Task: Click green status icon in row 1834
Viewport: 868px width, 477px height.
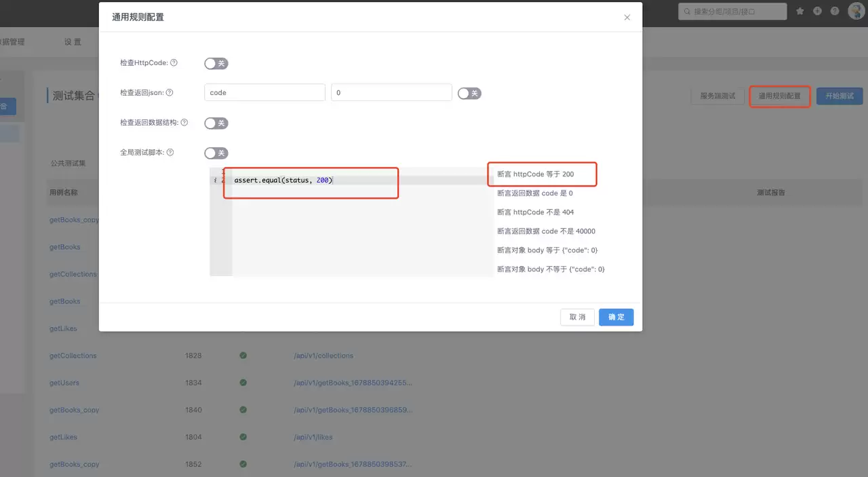Action: coord(243,383)
